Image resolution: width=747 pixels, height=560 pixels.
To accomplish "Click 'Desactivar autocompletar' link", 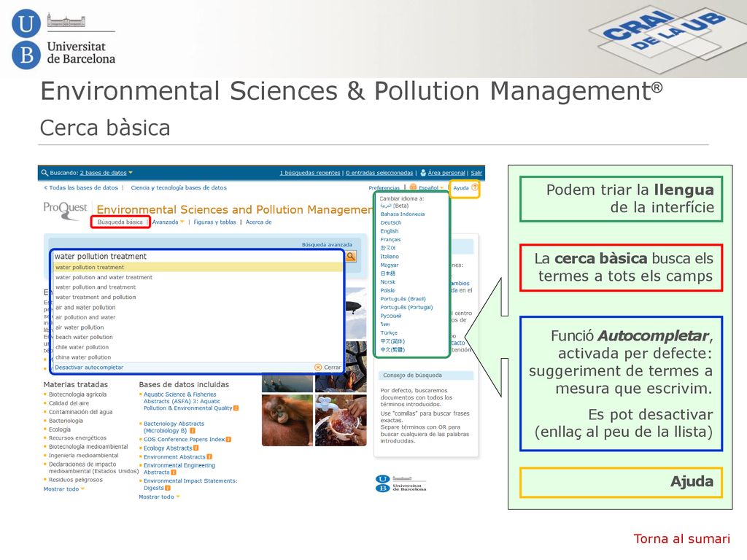I will point(89,367).
